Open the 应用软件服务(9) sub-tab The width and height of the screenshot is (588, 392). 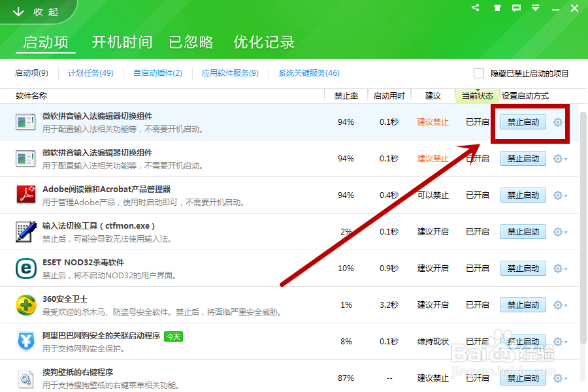[x=230, y=73]
